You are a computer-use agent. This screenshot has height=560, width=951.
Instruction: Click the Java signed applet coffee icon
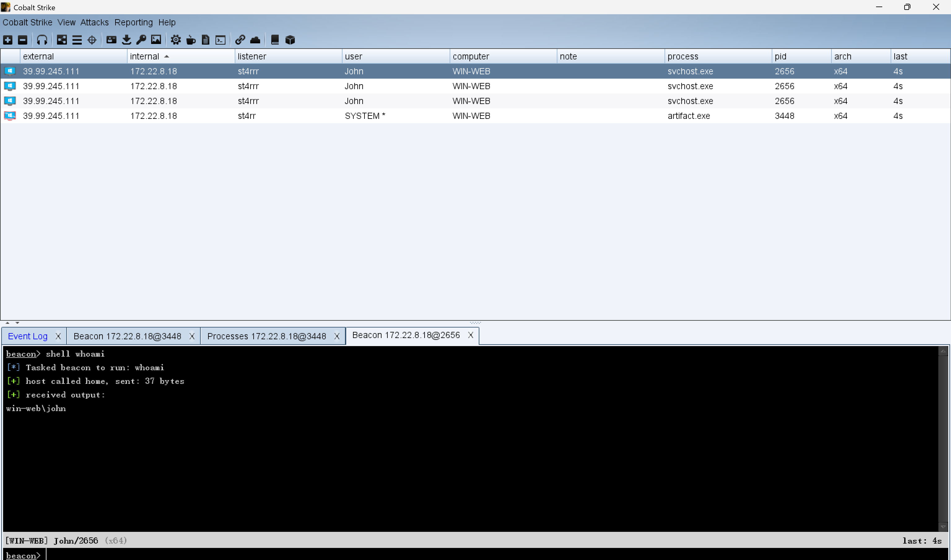pos(191,40)
